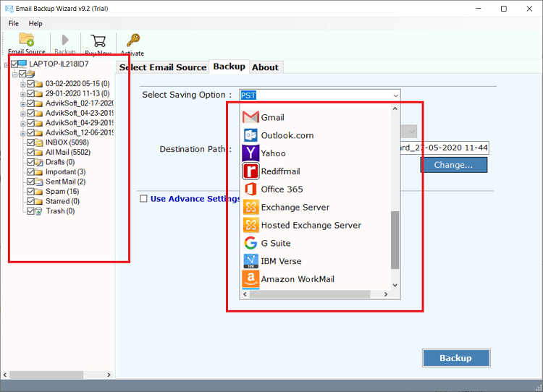Click the Backup play toolbar icon
This screenshot has height=392, width=543.
point(65,40)
